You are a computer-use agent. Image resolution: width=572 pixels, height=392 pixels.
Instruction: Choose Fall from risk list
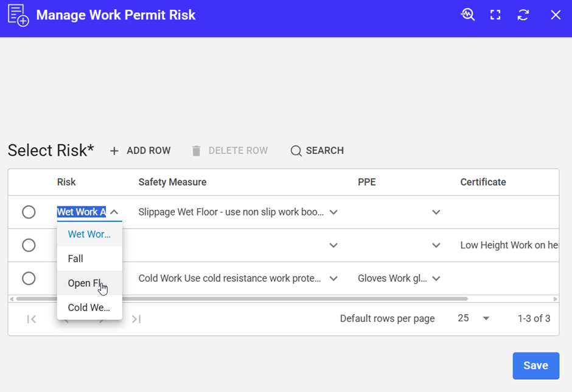tap(75, 259)
